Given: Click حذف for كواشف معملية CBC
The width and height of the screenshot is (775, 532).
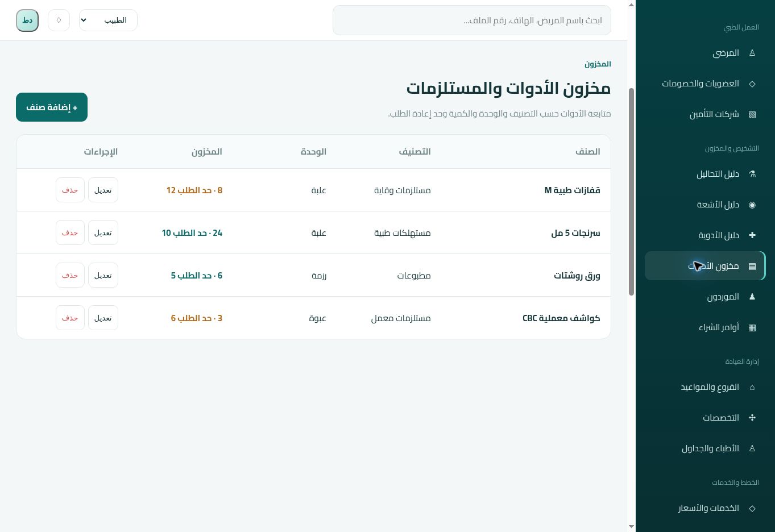Looking at the screenshot, I should [x=70, y=318].
